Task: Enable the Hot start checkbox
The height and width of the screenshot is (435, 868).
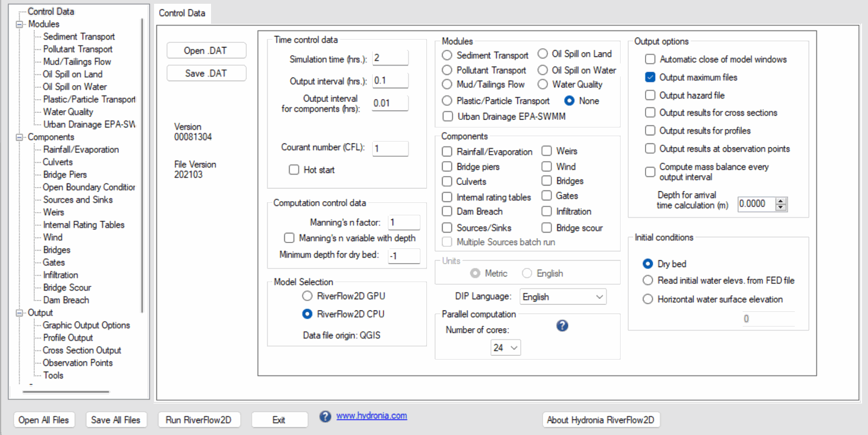Action: (x=294, y=170)
